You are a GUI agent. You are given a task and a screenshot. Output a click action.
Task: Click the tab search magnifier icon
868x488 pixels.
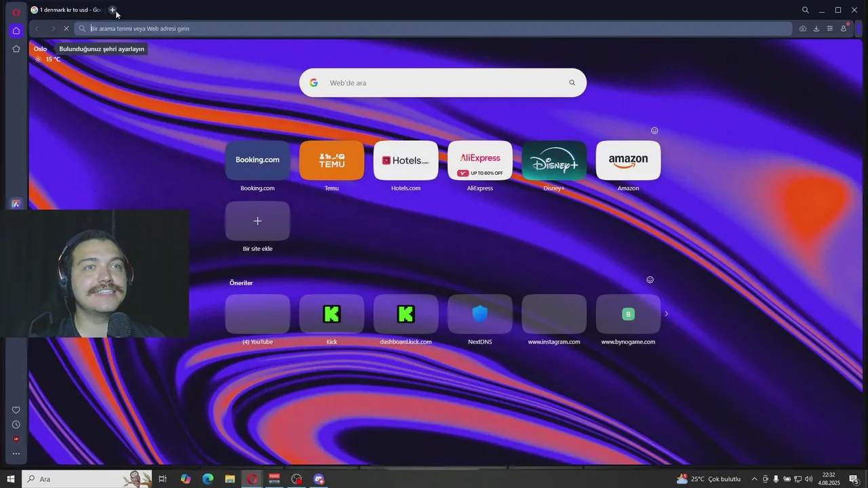(x=806, y=10)
